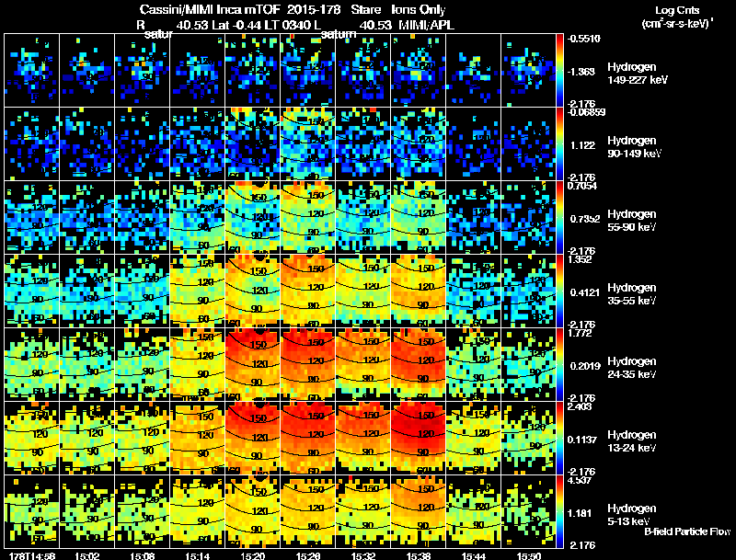Click the 15:50 panel in 5-13 keV row

pos(528,511)
